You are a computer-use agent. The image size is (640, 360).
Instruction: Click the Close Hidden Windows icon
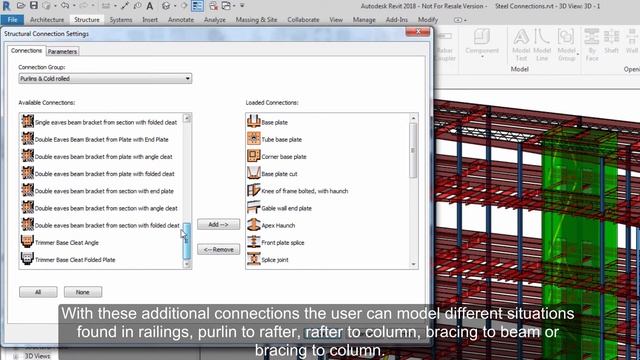213,6
